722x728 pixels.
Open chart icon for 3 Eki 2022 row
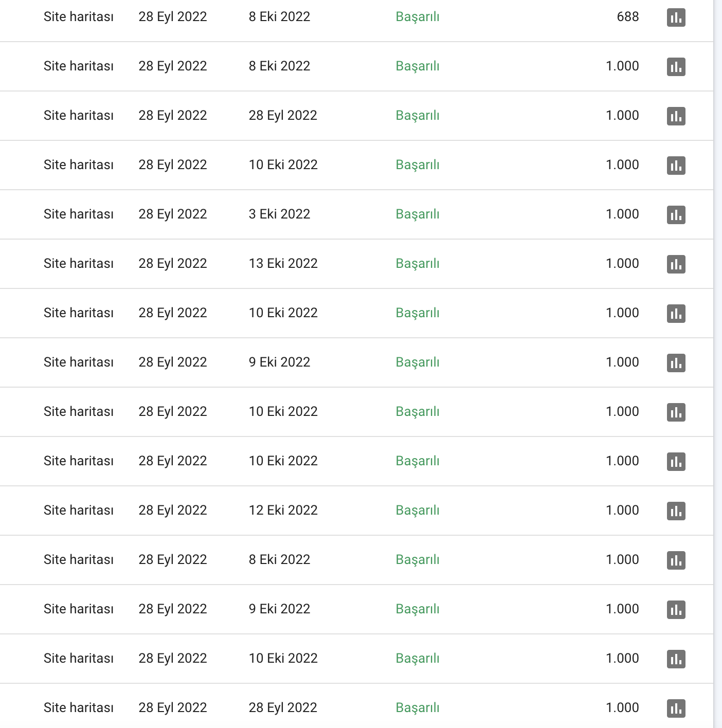[x=676, y=215]
